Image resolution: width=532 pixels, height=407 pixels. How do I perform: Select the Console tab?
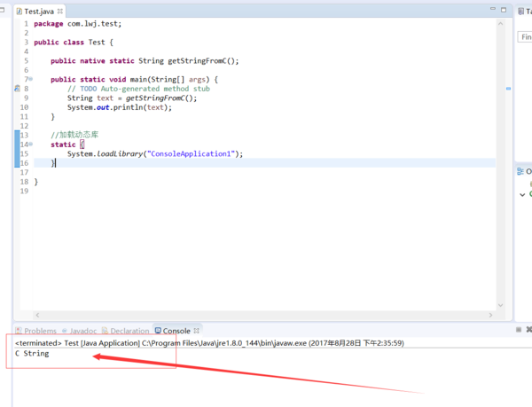tap(173, 331)
